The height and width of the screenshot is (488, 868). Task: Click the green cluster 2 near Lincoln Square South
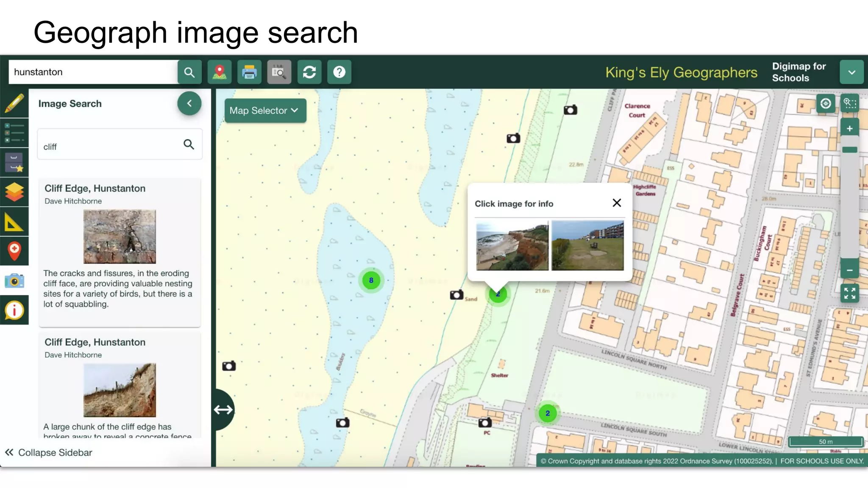pyautogui.click(x=548, y=413)
